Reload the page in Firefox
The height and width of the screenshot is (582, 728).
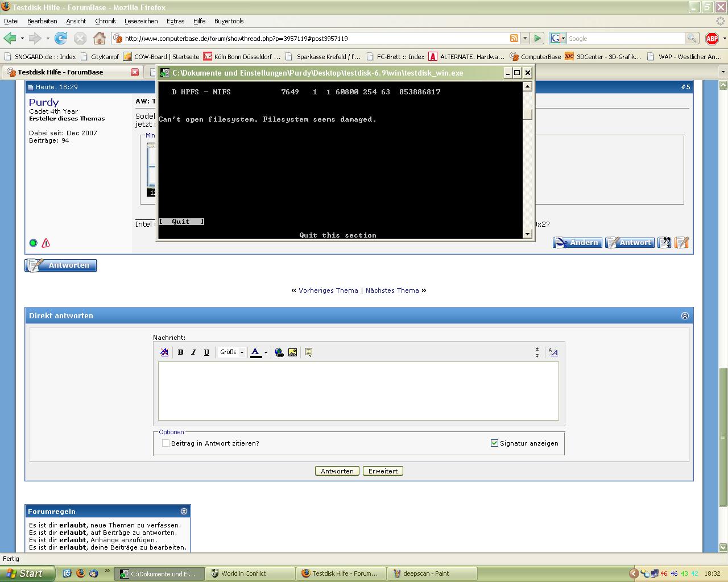pos(61,38)
